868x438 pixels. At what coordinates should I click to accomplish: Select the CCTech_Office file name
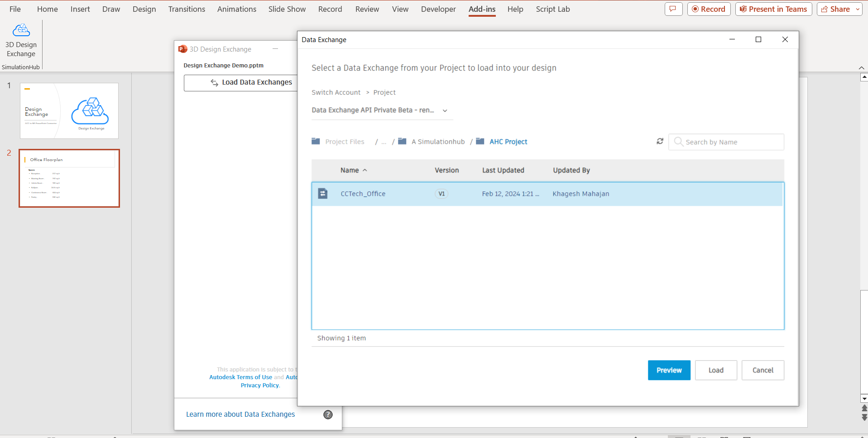(363, 194)
